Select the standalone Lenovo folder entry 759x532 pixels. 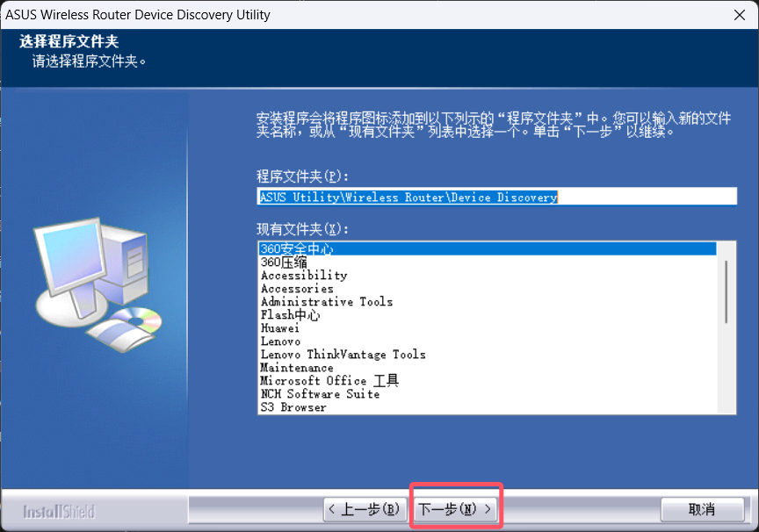coord(280,341)
